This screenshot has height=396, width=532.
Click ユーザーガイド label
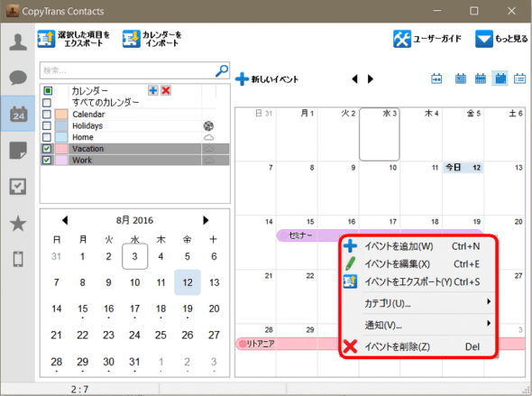click(x=437, y=39)
